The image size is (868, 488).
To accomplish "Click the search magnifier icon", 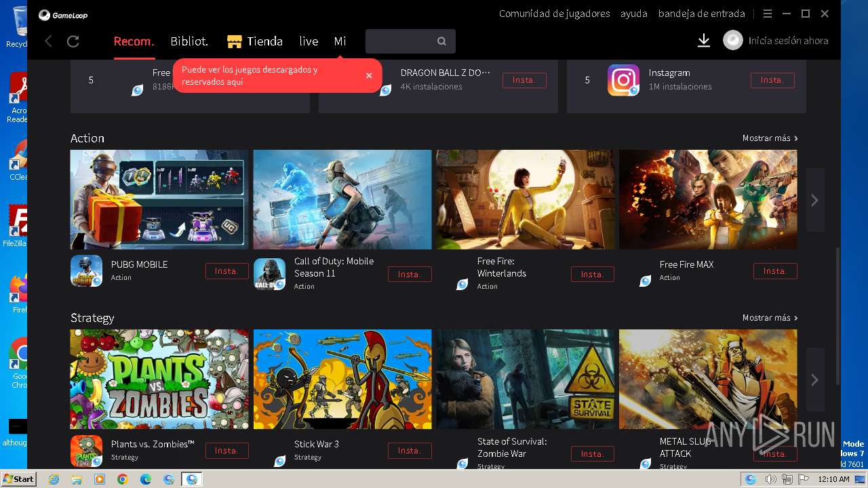I will click(x=441, y=41).
